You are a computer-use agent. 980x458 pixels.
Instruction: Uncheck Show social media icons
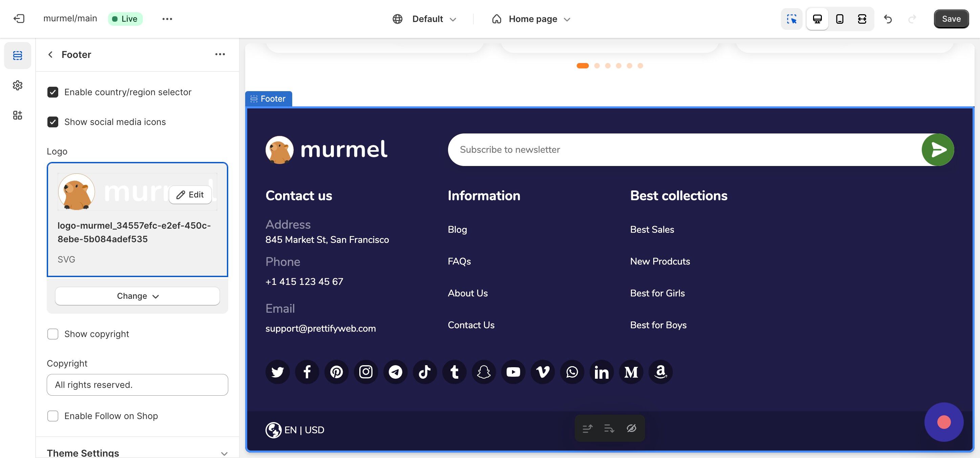[53, 122]
